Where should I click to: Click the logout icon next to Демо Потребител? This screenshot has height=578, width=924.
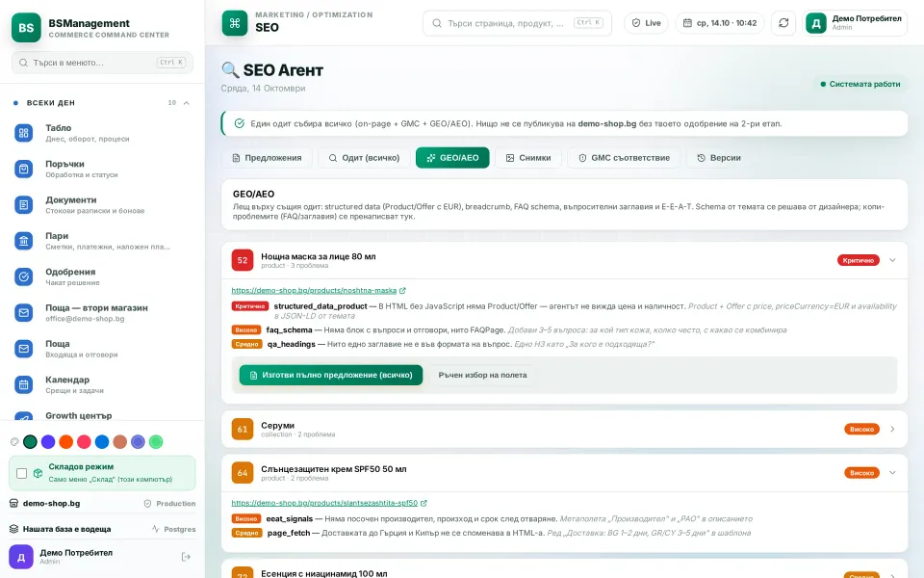tap(186, 557)
